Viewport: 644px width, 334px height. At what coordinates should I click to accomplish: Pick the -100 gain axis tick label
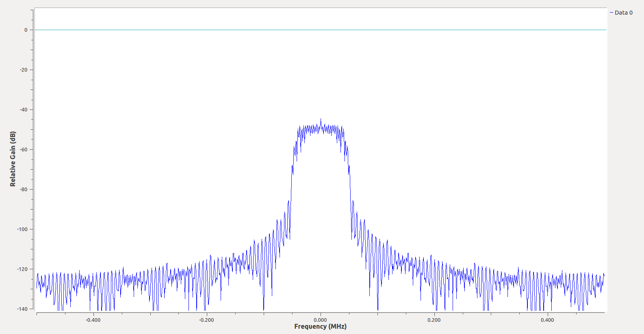23,229
